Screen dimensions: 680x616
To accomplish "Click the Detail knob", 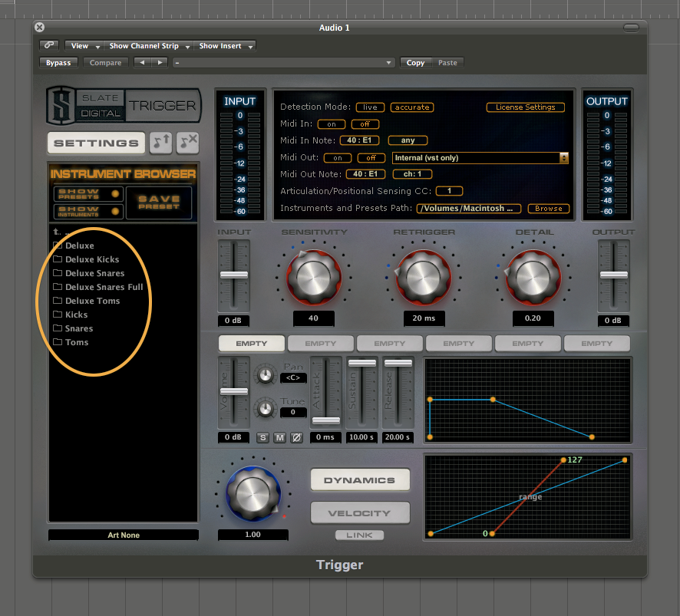I will coord(533,278).
